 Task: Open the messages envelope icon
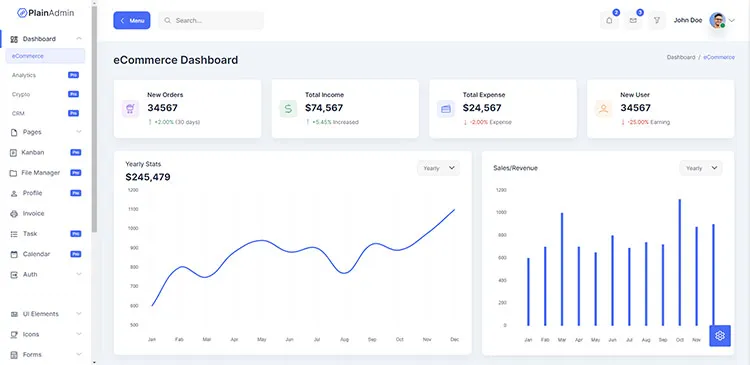633,21
